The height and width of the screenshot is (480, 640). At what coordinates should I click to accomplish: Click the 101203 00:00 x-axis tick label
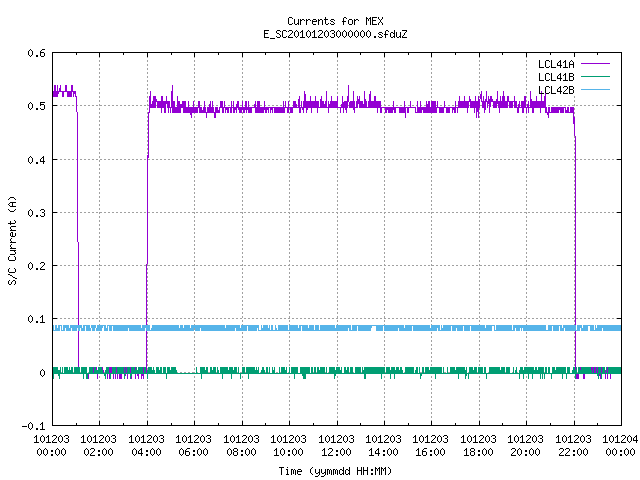(51, 445)
